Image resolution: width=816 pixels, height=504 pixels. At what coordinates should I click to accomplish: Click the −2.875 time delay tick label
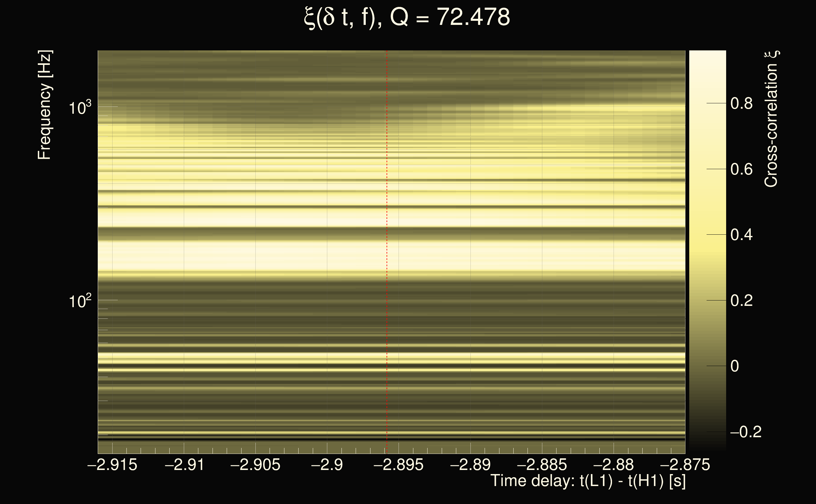[685, 465]
